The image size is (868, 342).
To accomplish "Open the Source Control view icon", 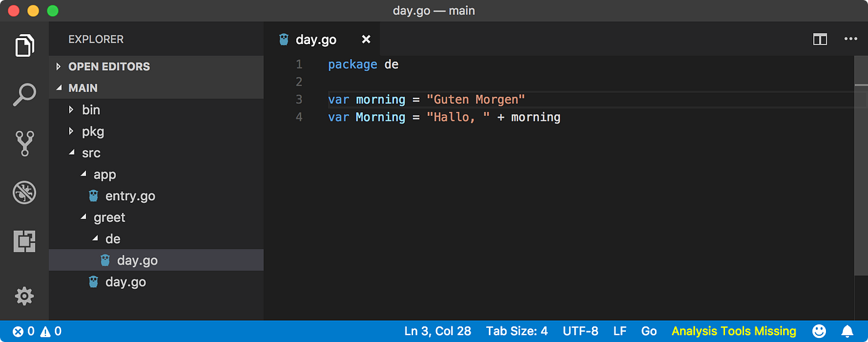I will 24,144.
